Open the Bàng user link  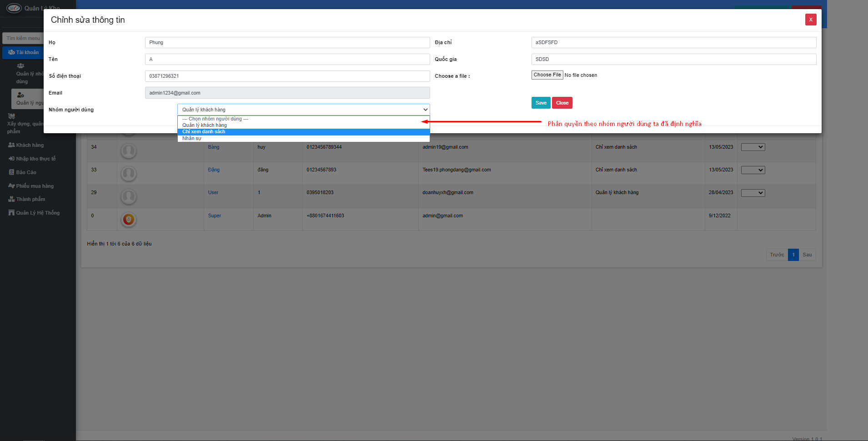214,147
